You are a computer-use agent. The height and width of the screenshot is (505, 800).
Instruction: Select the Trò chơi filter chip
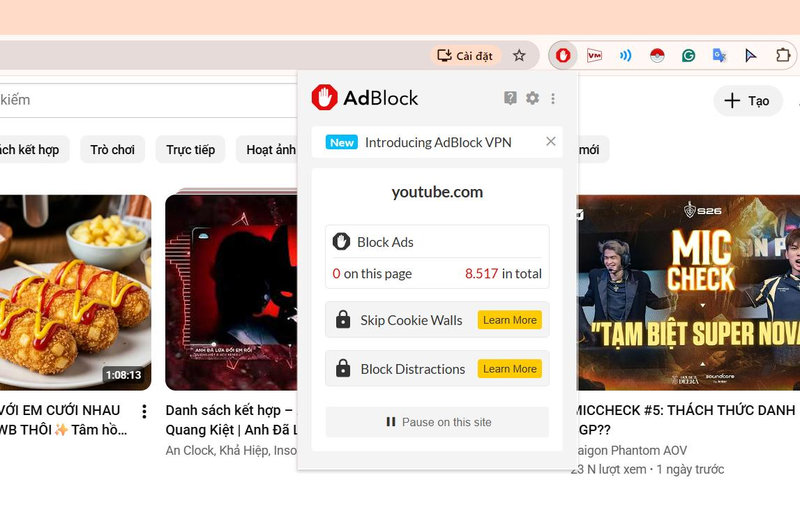point(113,149)
